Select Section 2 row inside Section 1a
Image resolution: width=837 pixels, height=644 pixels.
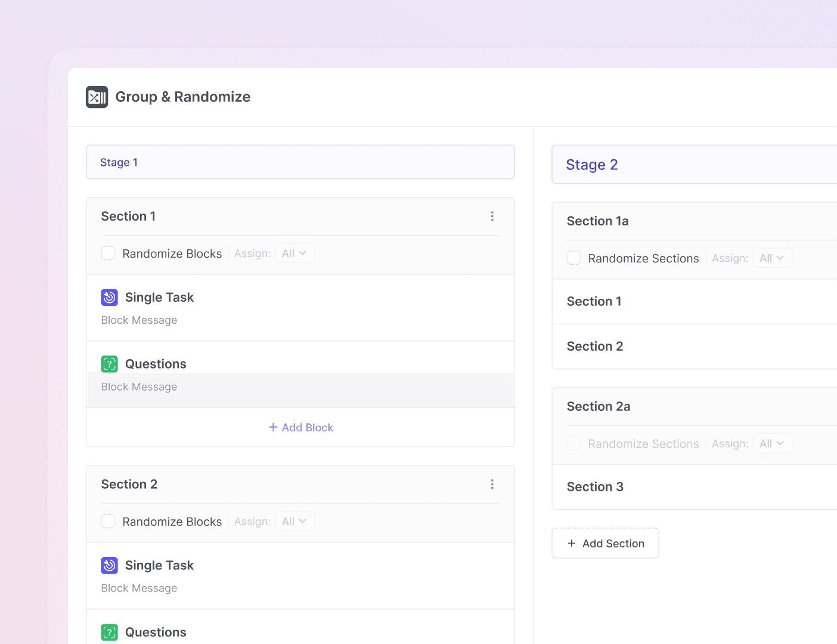[x=695, y=346]
